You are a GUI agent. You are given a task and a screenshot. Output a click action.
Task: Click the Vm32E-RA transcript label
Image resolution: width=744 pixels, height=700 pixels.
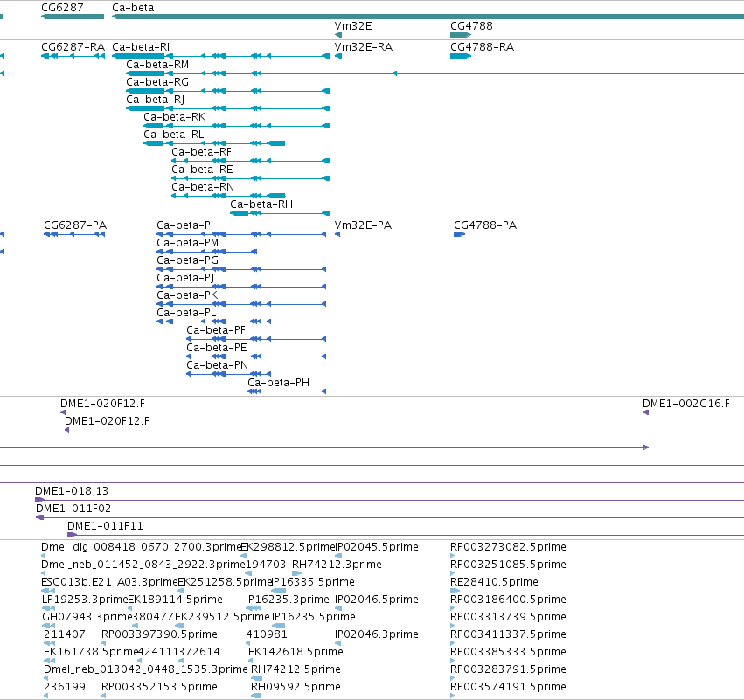364,47
